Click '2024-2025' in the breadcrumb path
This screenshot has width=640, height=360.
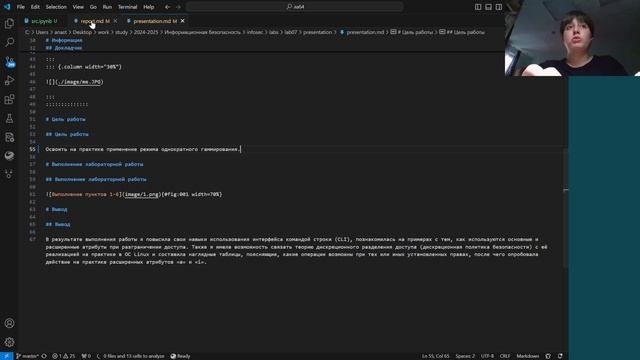146,32
